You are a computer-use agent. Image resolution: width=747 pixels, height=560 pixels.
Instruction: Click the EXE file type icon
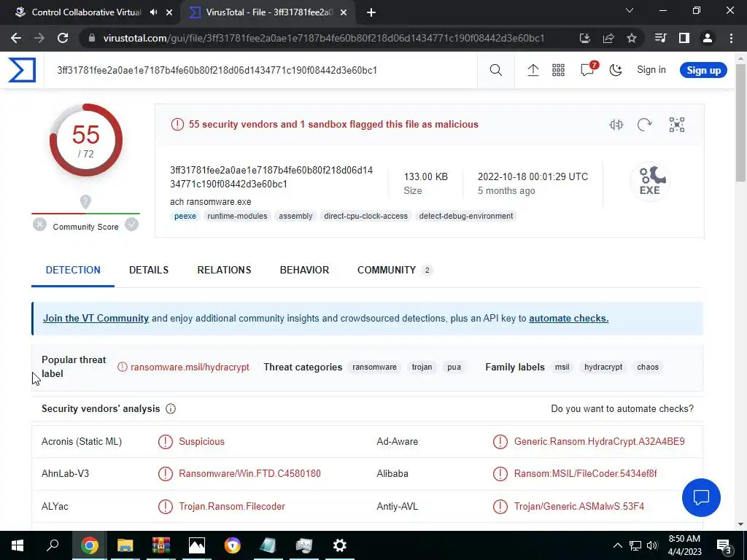(650, 181)
